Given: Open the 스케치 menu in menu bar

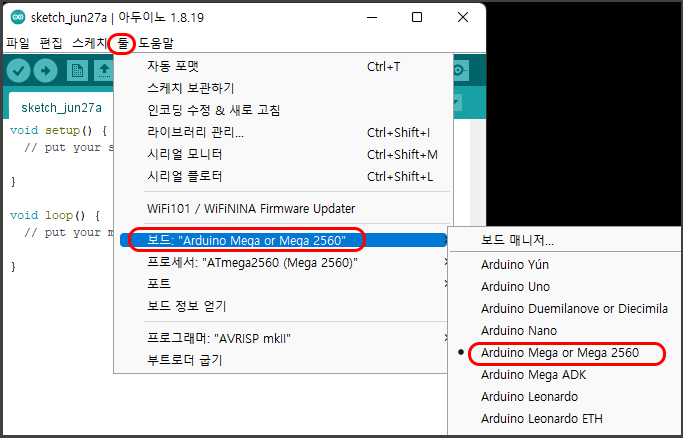Looking at the screenshot, I should 89,43.
